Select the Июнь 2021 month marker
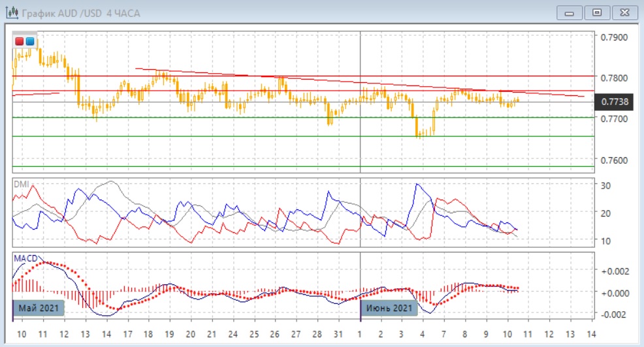 coord(389,308)
